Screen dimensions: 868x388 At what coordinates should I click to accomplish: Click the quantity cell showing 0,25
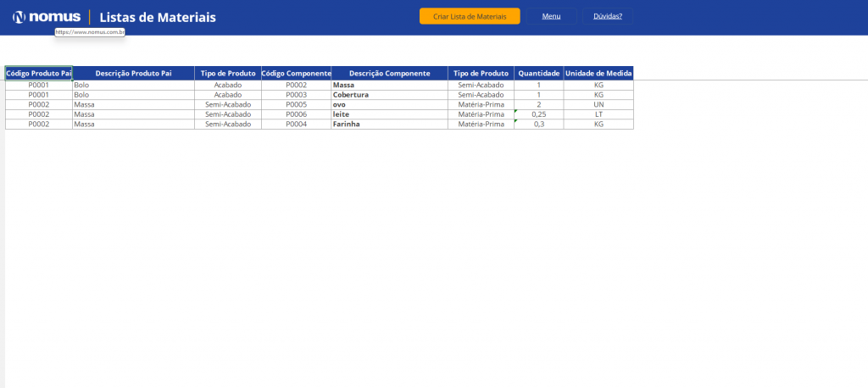pos(538,114)
